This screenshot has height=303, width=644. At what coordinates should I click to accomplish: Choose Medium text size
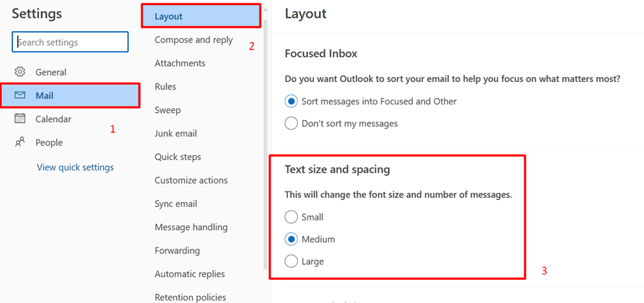click(x=291, y=239)
